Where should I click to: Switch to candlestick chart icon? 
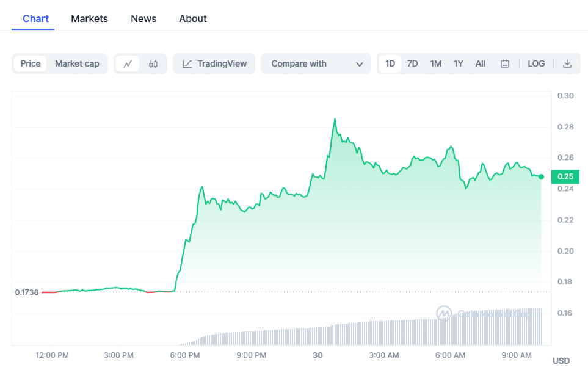tap(153, 63)
